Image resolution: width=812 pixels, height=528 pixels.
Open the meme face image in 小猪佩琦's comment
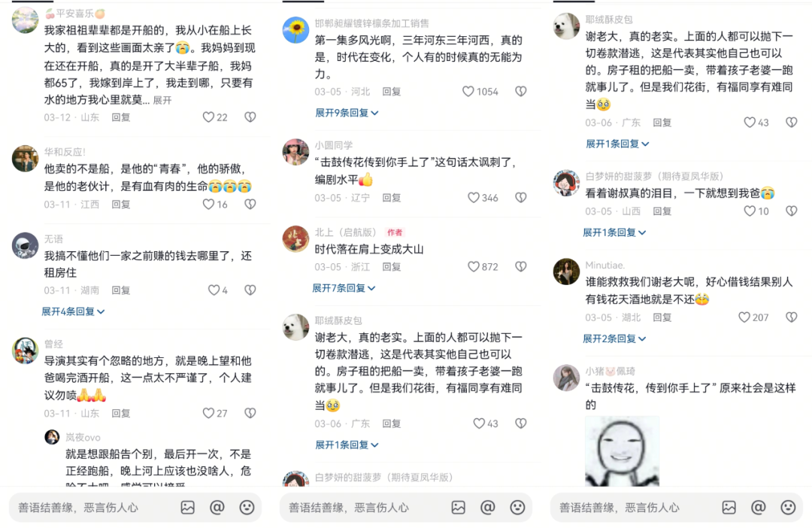[623, 451]
